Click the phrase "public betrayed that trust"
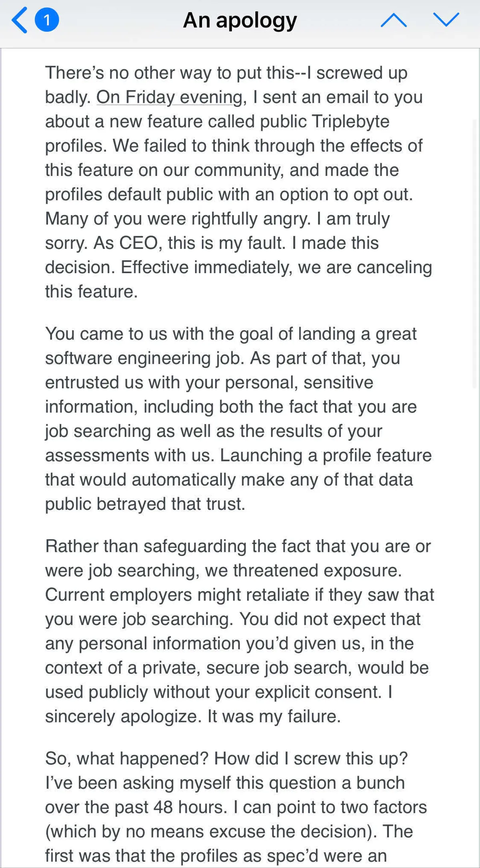 pyautogui.click(x=145, y=504)
